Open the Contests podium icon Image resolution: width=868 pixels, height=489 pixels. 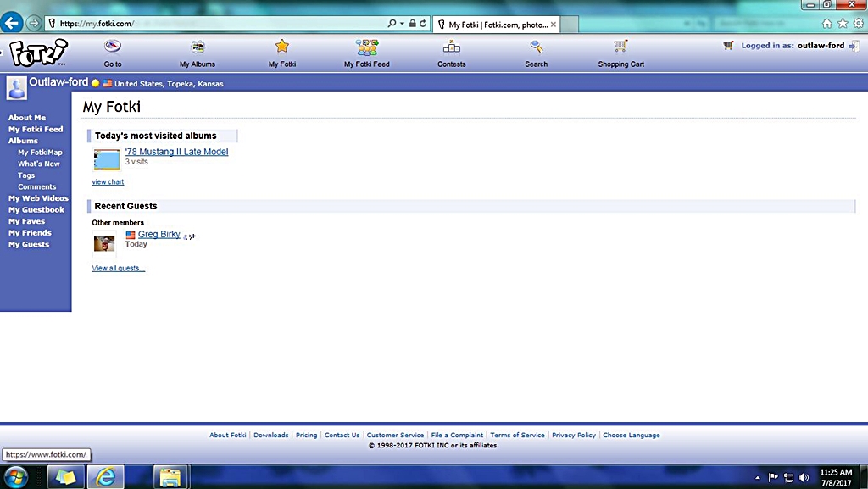[x=452, y=47]
